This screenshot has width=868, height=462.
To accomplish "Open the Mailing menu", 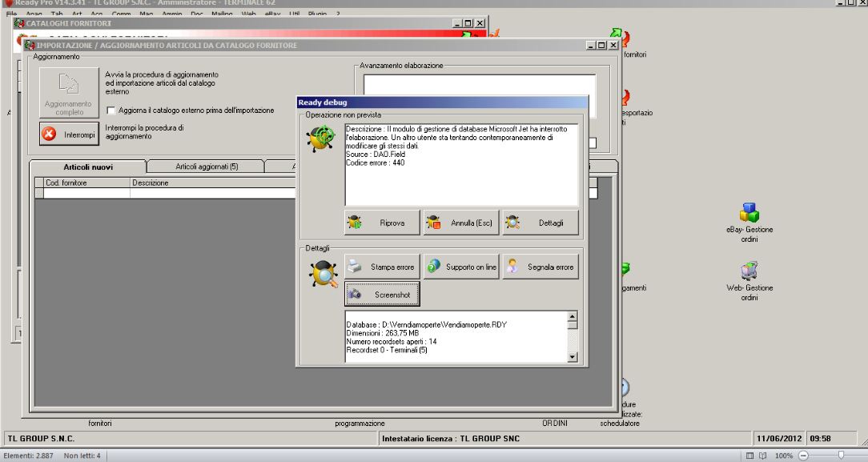I will pos(222,14).
